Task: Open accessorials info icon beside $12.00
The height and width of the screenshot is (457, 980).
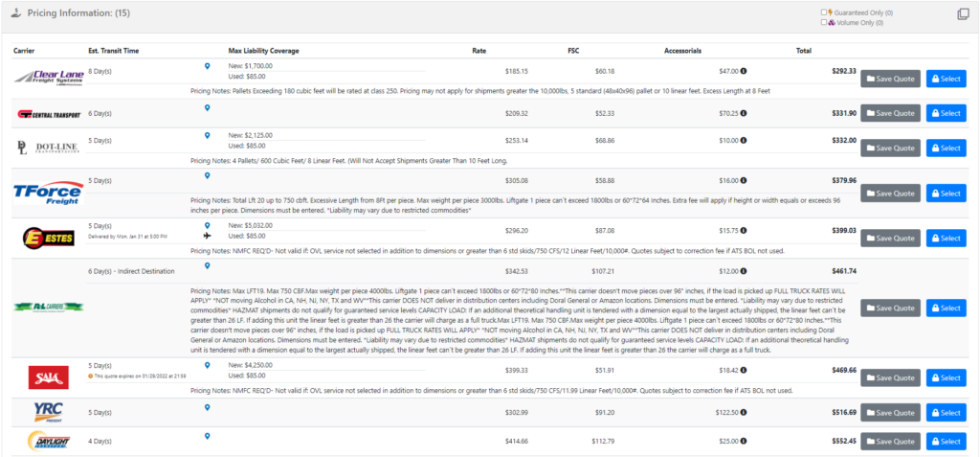Action: pyautogui.click(x=744, y=271)
